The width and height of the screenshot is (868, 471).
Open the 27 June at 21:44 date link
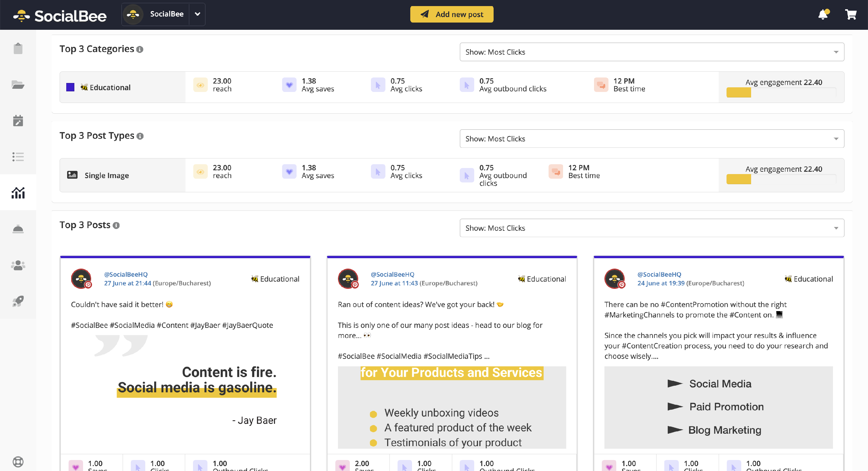tap(127, 283)
